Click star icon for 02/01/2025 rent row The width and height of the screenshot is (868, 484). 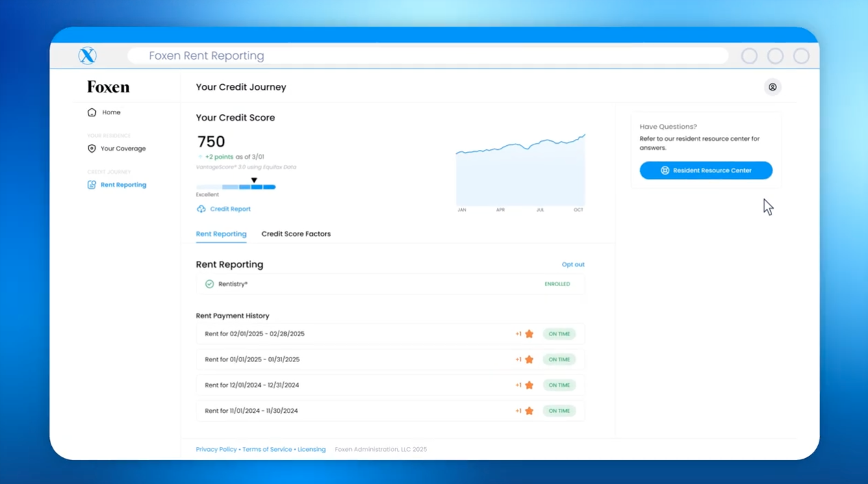click(x=529, y=334)
